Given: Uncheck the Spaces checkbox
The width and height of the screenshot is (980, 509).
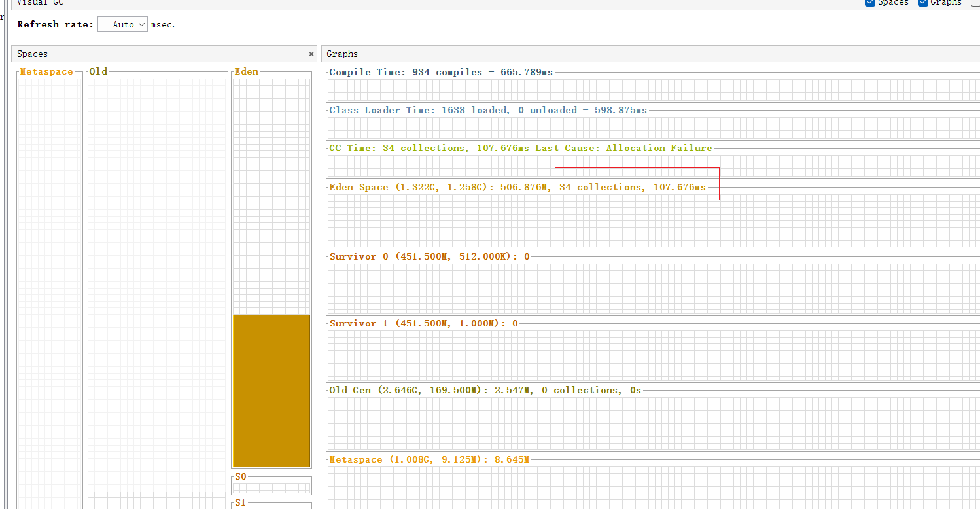Looking at the screenshot, I should pyautogui.click(x=870, y=3).
